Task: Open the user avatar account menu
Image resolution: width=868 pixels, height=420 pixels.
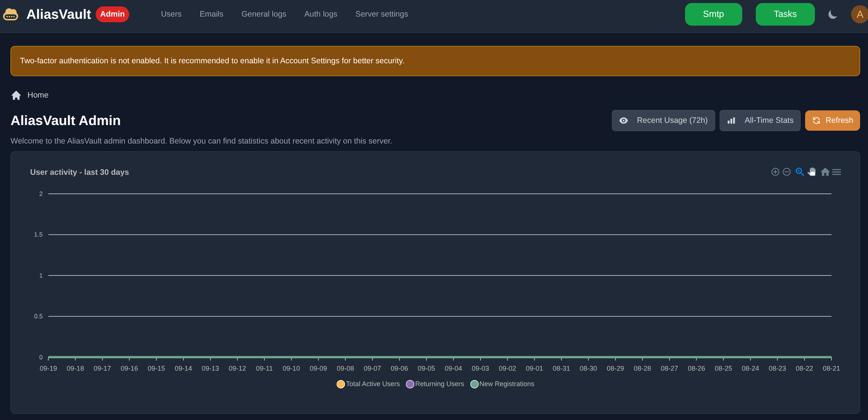Action: click(859, 15)
